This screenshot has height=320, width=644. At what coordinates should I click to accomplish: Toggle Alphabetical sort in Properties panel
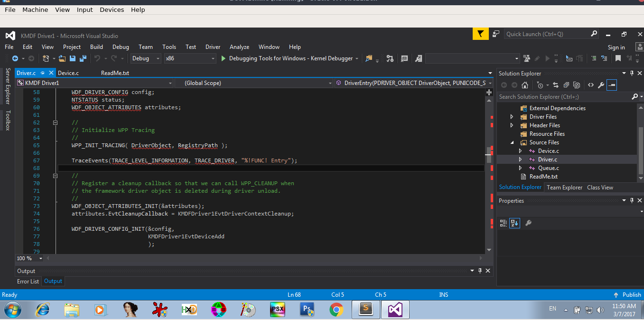click(514, 223)
